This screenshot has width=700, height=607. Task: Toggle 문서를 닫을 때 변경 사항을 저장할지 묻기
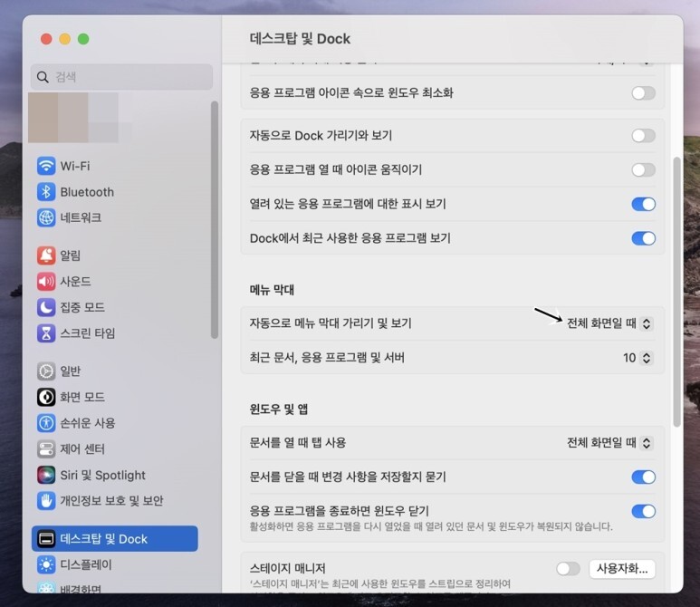643,477
